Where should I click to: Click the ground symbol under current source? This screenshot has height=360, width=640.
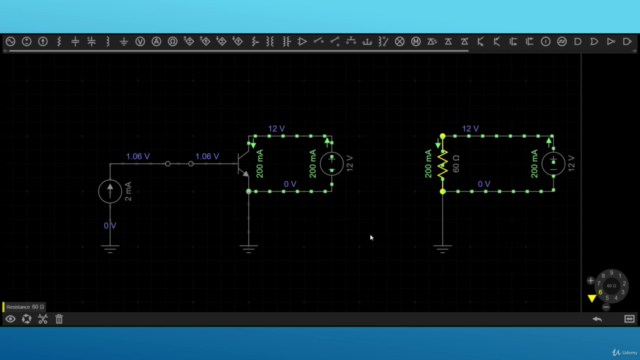110,249
